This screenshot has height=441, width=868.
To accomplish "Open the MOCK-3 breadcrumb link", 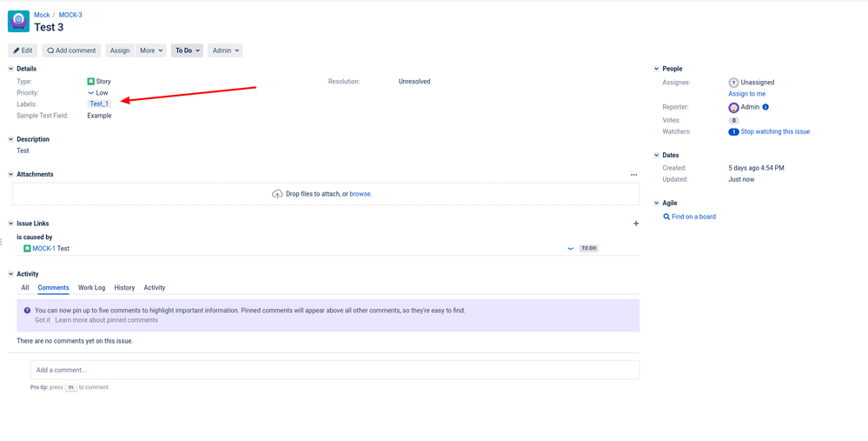I will pos(70,15).
